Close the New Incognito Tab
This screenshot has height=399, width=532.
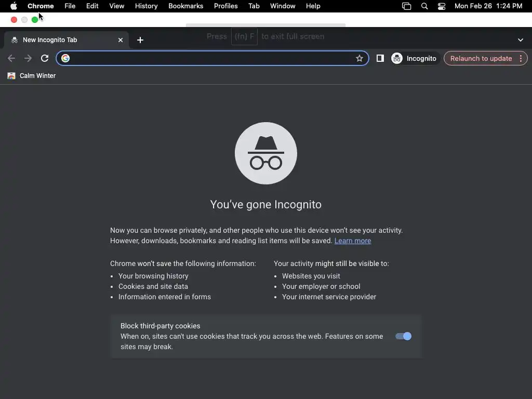point(121,40)
